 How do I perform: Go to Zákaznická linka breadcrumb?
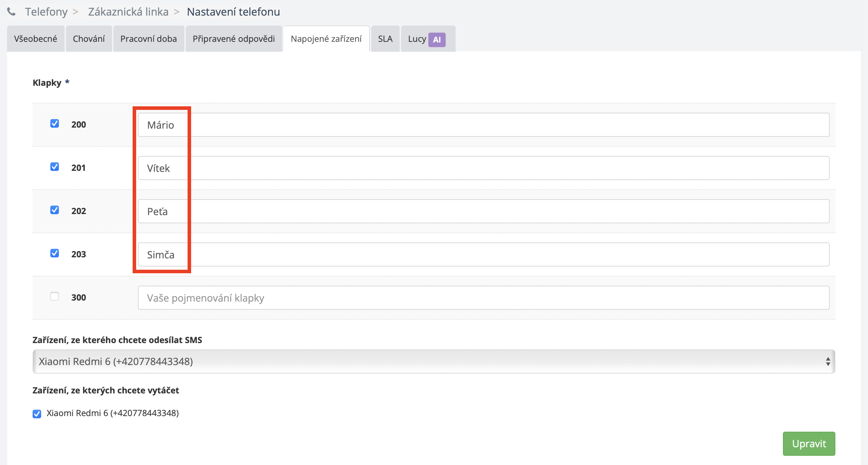tap(128, 12)
